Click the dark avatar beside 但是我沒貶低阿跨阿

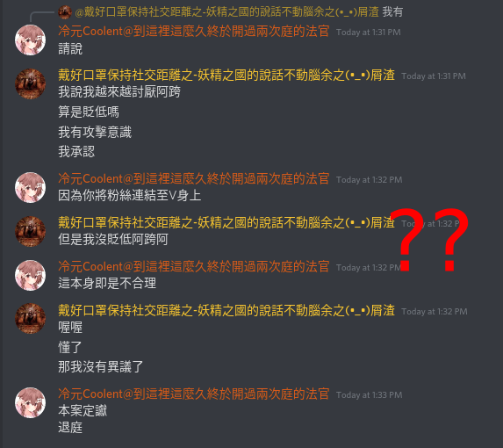[x=31, y=232]
